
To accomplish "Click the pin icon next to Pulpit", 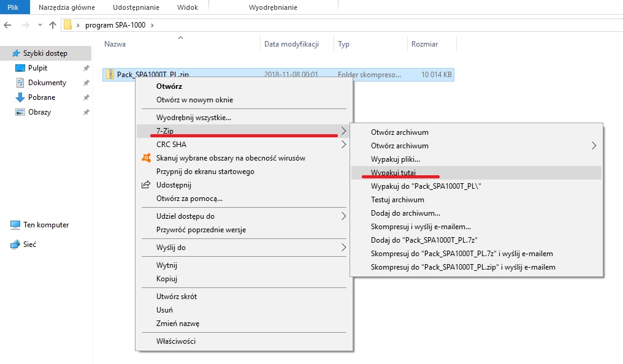I will 86,68.
